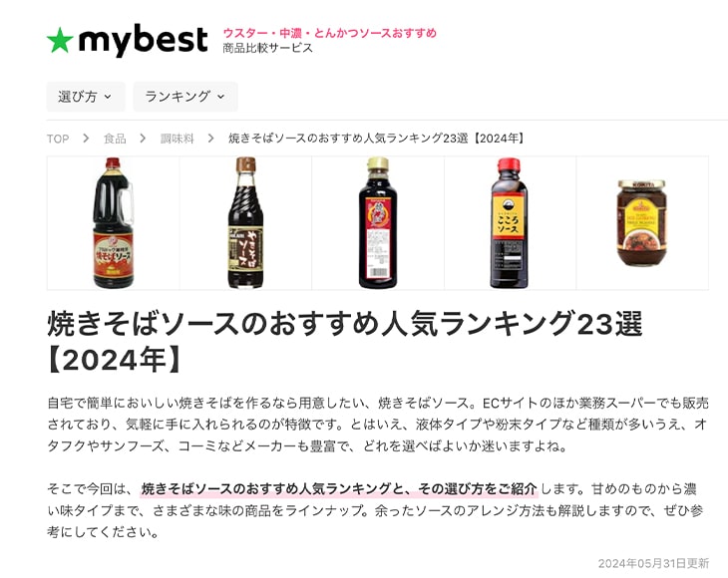This screenshot has width=728, height=578.
Task: Open the Kokita jar product thumbnail
Action: [x=642, y=223]
